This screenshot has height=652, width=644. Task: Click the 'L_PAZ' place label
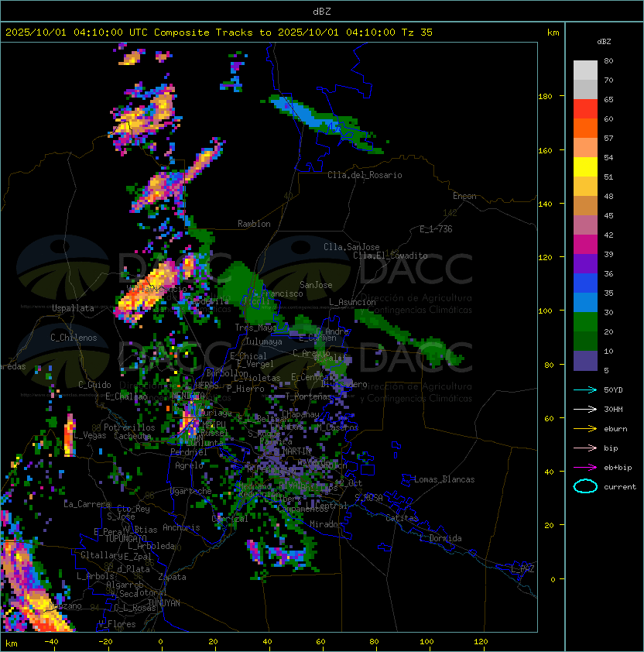[522, 569]
